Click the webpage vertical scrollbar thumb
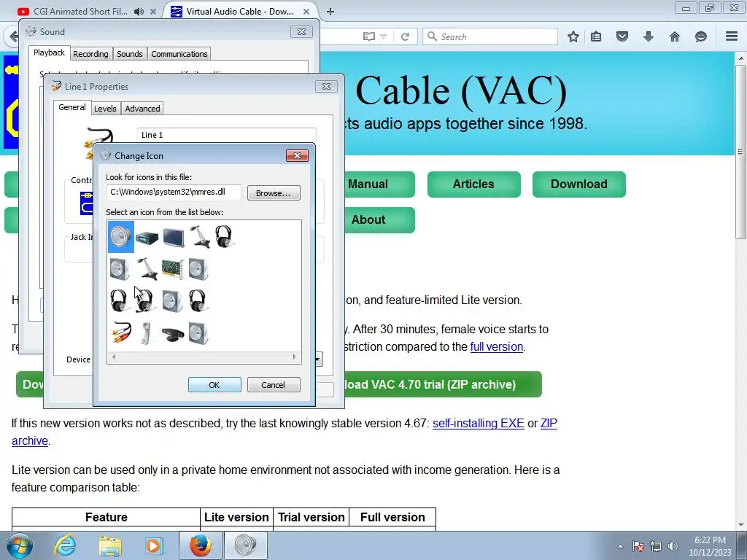This screenshot has width=747, height=560. click(x=740, y=152)
